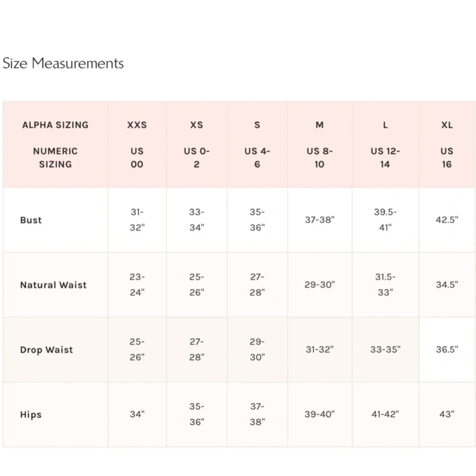Click the Numeric Sizing header label

click(x=55, y=158)
